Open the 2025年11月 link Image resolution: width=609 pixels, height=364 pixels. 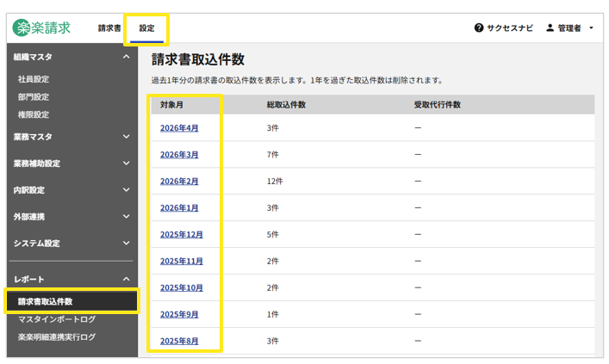point(182,261)
